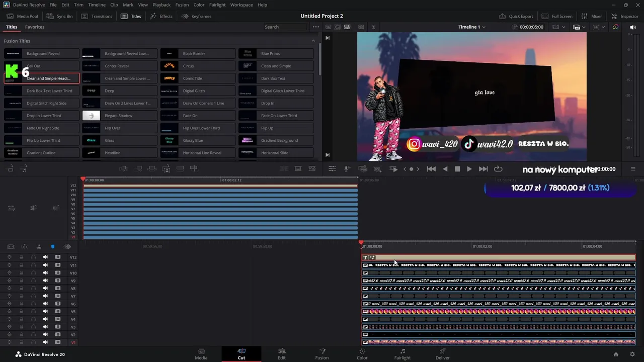The width and height of the screenshot is (644, 362).
Task: Click the play forward button
Action: (x=469, y=169)
